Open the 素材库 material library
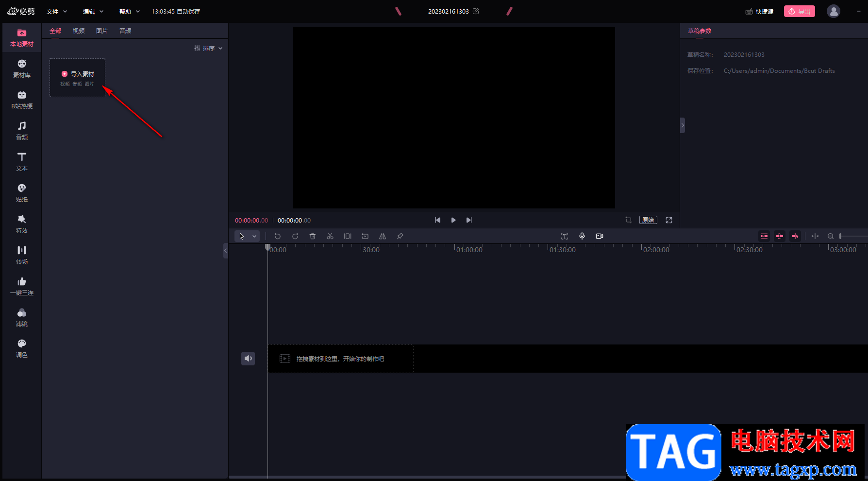This screenshot has height=481, width=868. [22, 69]
